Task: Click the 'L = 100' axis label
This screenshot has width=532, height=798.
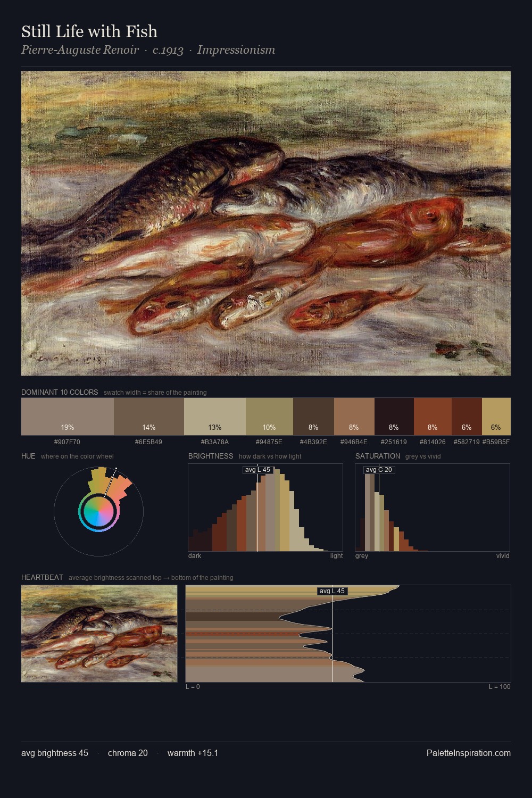Action: pyautogui.click(x=500, y=687)
